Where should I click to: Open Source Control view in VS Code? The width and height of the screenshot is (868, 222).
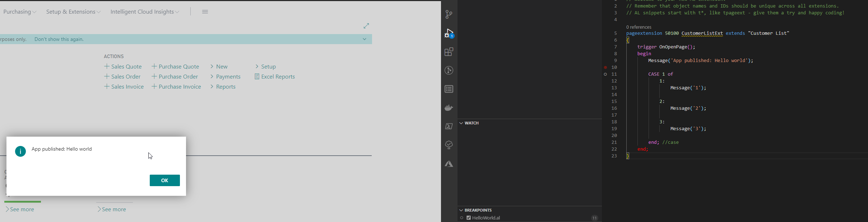(x=449, y=14)
